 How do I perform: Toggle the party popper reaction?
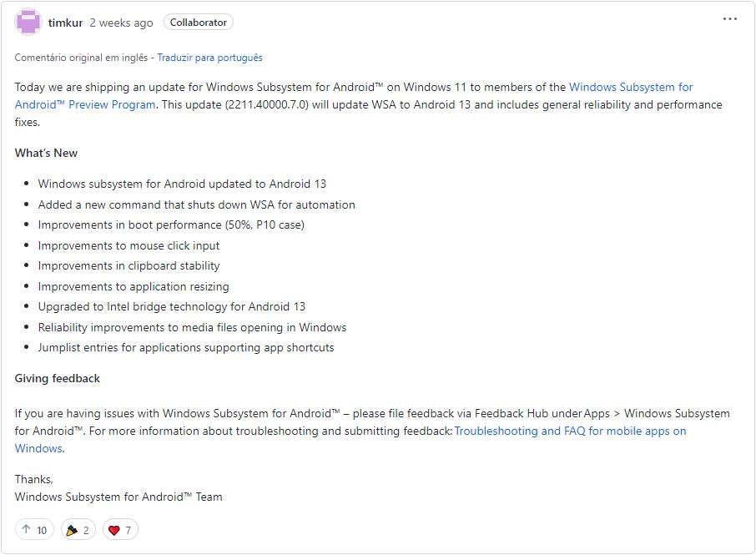pos(78,530)
